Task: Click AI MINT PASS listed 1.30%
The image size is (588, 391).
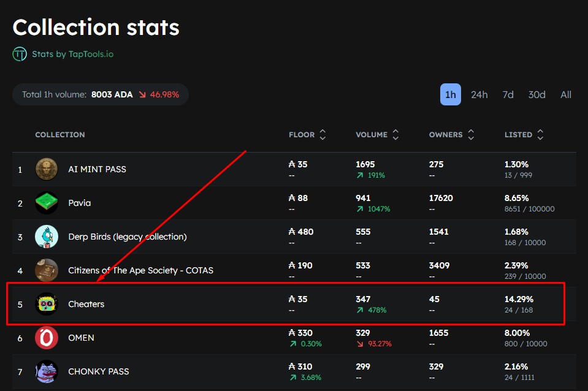Action: coord(516,164)
